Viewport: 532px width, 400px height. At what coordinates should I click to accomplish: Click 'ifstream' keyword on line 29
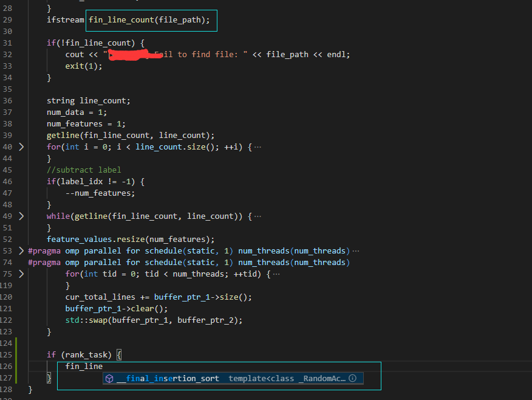tap(66, 19)
